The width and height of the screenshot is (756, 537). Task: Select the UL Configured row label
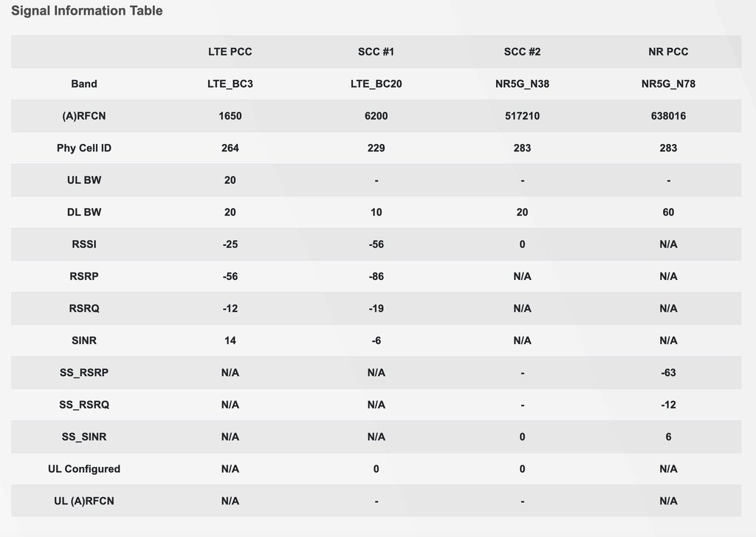[84, 468]
